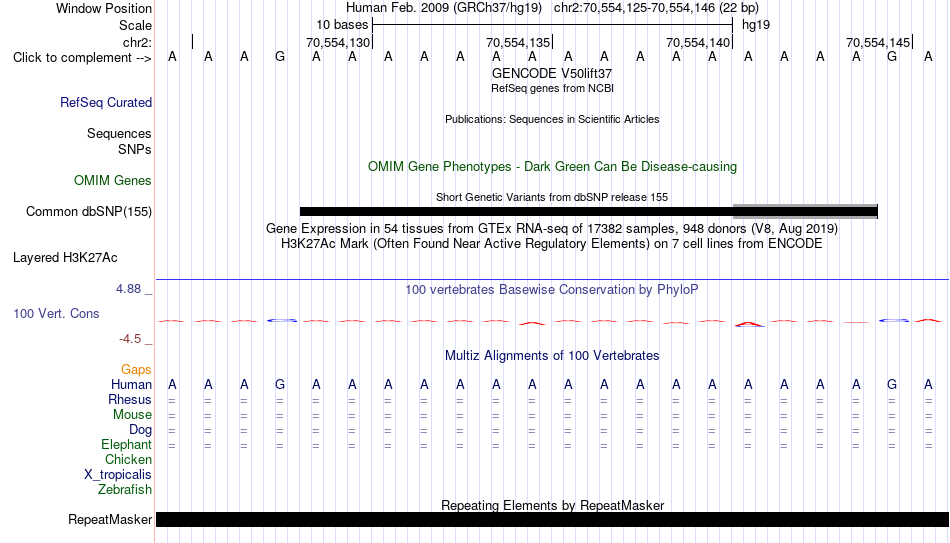Click the hg19 label beside scale bar
Viewport: 950px width, 543px height.
[x=756, y=25]
